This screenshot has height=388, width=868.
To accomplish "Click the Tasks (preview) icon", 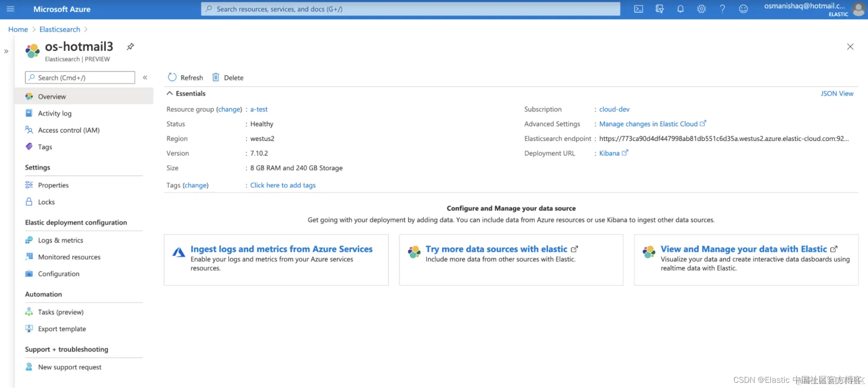I will pyautogui.click(x=29, y=312).
